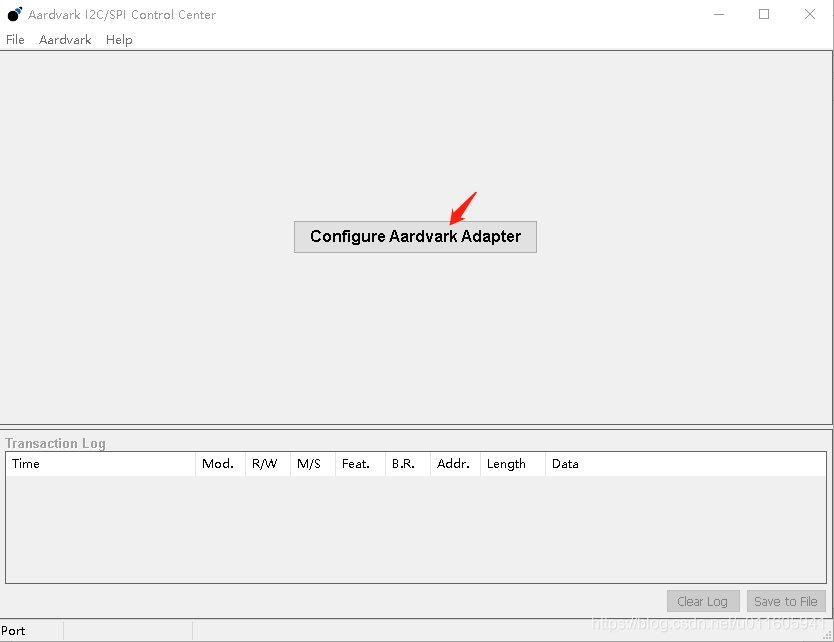The width and height of the screenshot is (834, 642).
Task: Click the Port status bar field
Action: [31, 631]
